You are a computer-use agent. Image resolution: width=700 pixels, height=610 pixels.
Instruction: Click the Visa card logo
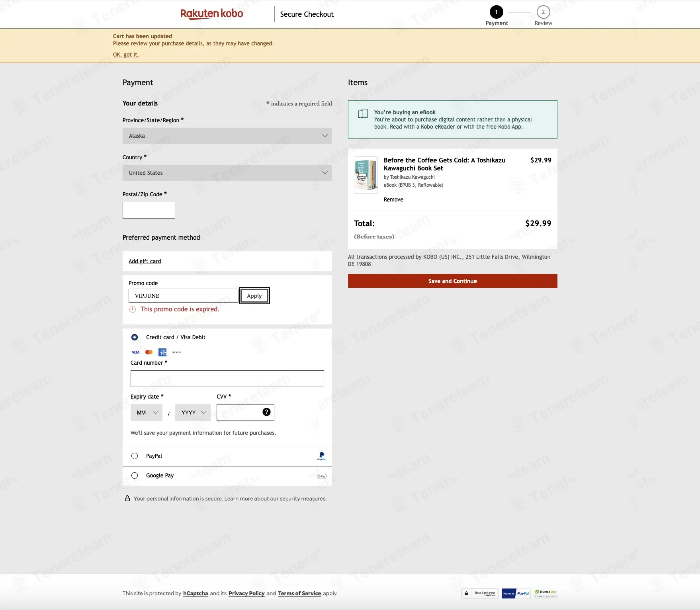[x=135, y=352]
